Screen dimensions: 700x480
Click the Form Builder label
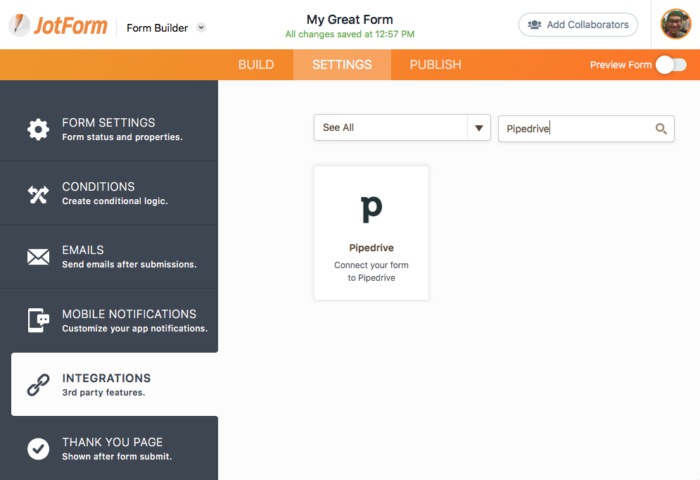[x=157, y=28]
